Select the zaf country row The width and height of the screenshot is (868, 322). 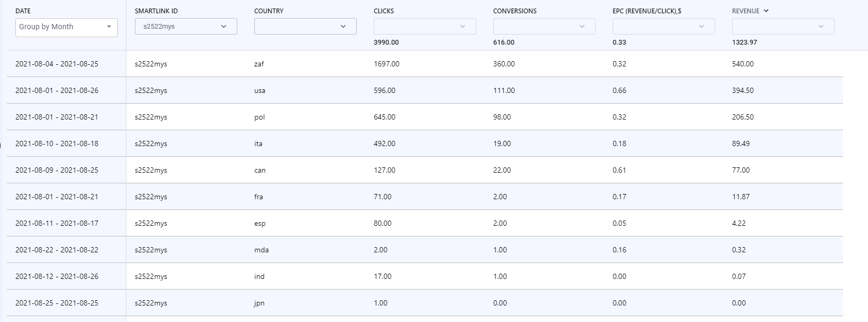tap(425, 64)
